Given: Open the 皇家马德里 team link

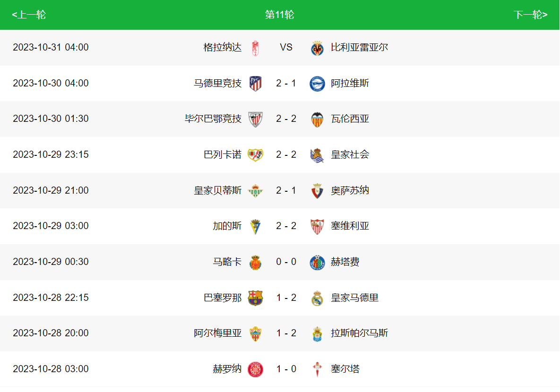Looking at the screenshot, I should click(354, 298).
